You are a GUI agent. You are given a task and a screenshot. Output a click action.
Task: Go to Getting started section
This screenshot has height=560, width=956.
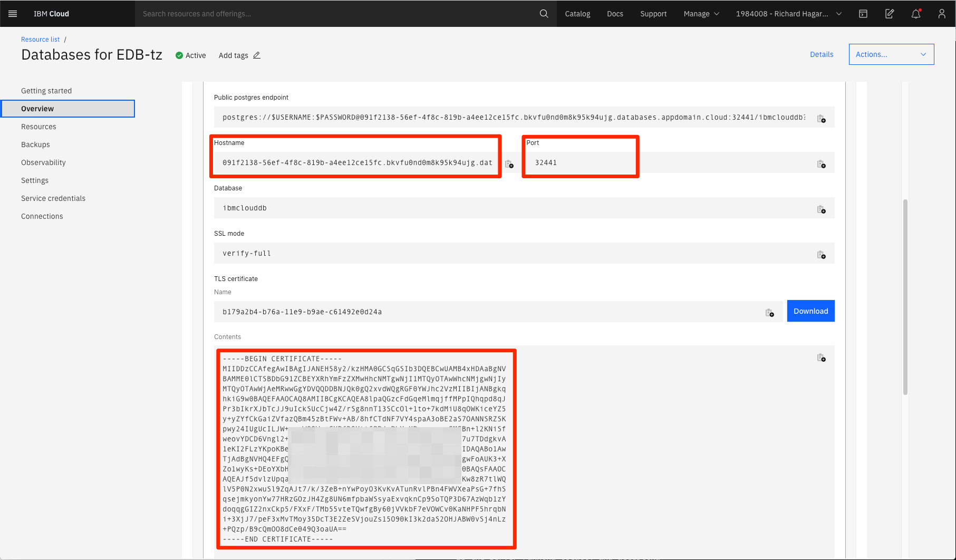pos(46,91)
